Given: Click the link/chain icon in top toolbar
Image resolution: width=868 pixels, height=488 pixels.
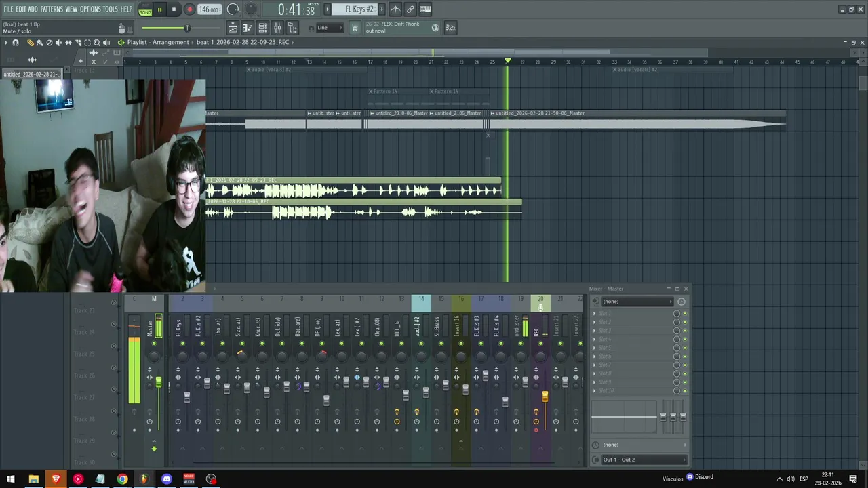Looking at the screenshot, I should (410, 9).
